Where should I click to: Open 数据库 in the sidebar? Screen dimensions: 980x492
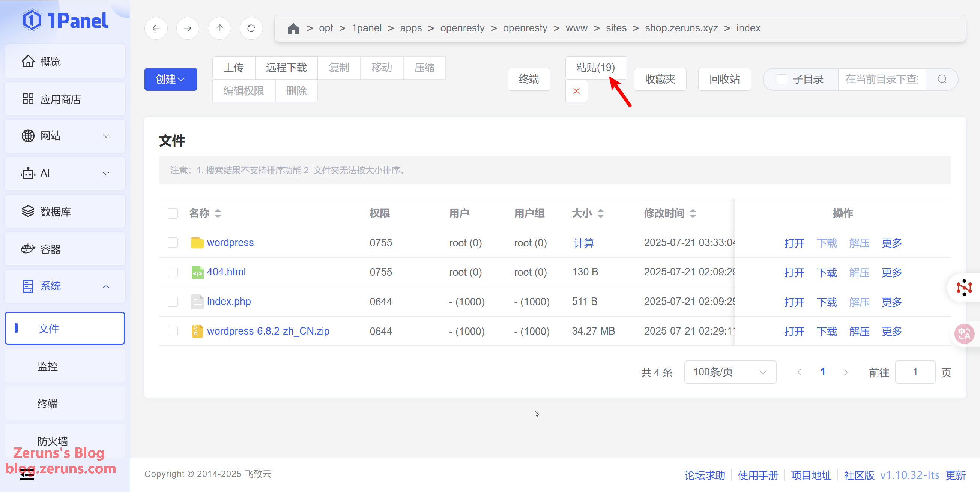65,211
